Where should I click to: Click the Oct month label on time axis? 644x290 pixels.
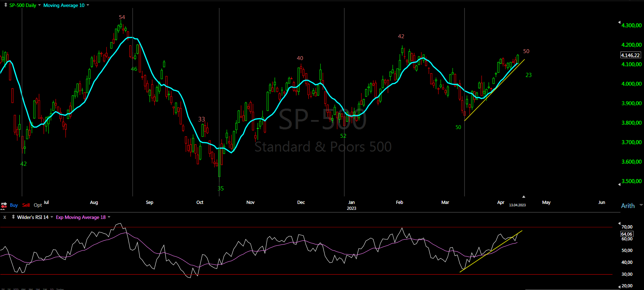point(200,202)
